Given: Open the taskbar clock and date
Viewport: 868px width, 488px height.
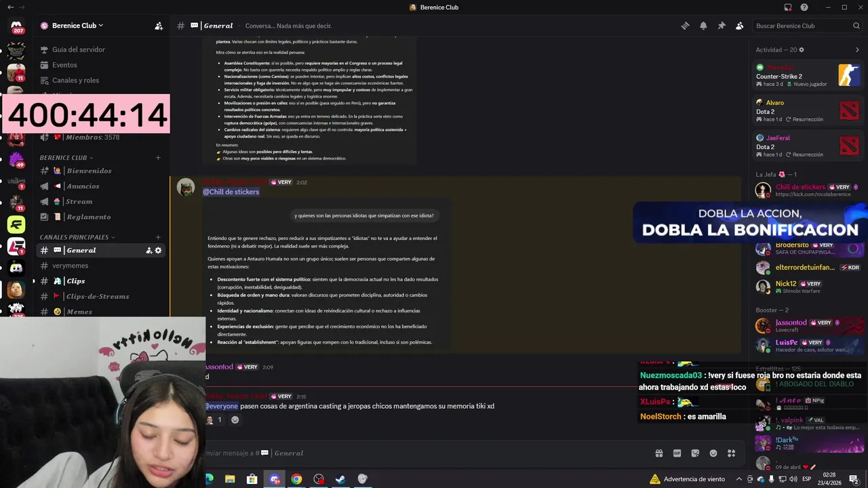Looking at the screenshot, I should pyautogui.click(x=829, y=479).
